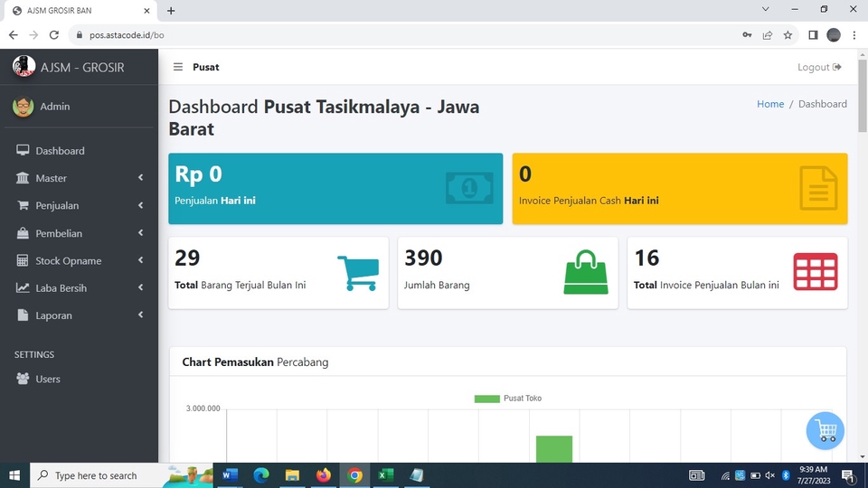Click the Admin avatar image
The width and height of the screenshot is (868, 488).
click(23, 107)
